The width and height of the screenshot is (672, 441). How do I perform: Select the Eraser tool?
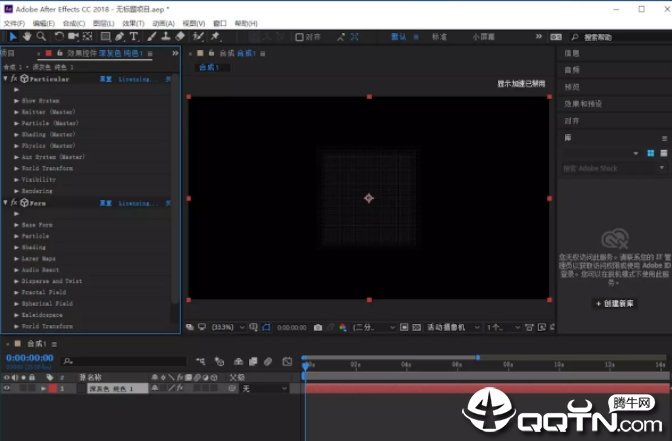180,37
